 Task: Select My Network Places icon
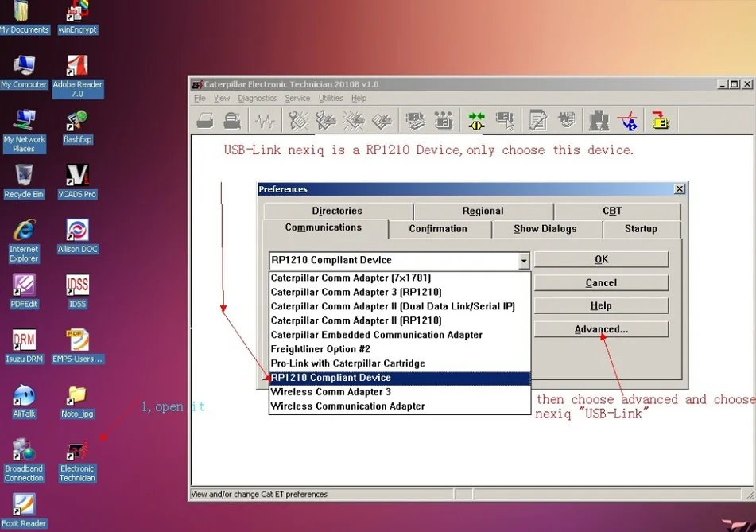[x=24, y=131]
